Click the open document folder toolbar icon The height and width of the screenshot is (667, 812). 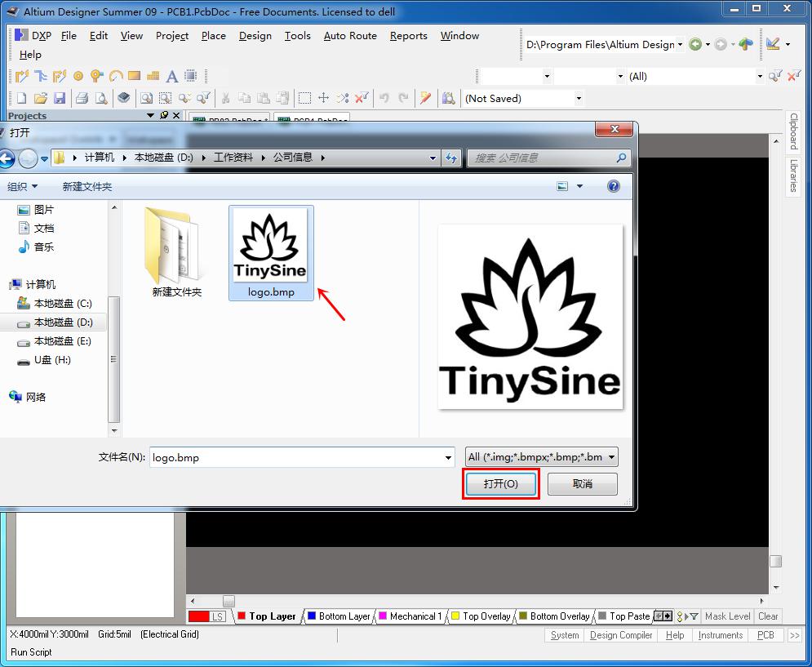tap(40, 98)
